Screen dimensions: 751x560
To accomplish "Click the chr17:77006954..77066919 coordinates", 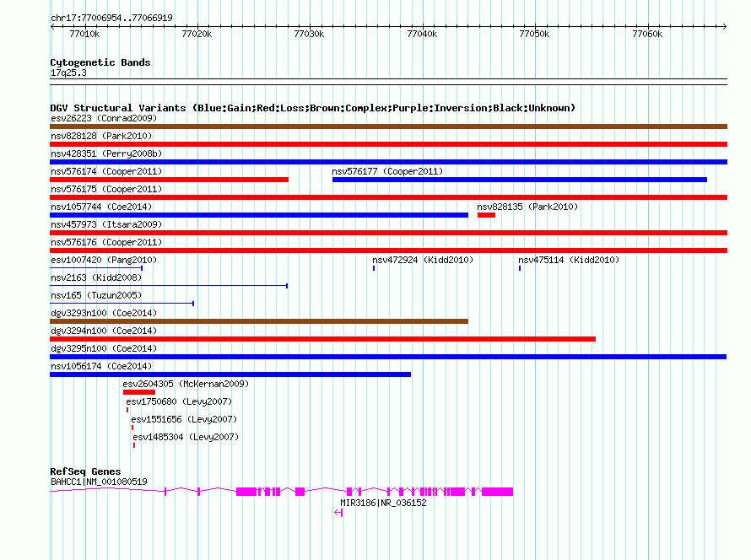I will [x=111, y=18].
